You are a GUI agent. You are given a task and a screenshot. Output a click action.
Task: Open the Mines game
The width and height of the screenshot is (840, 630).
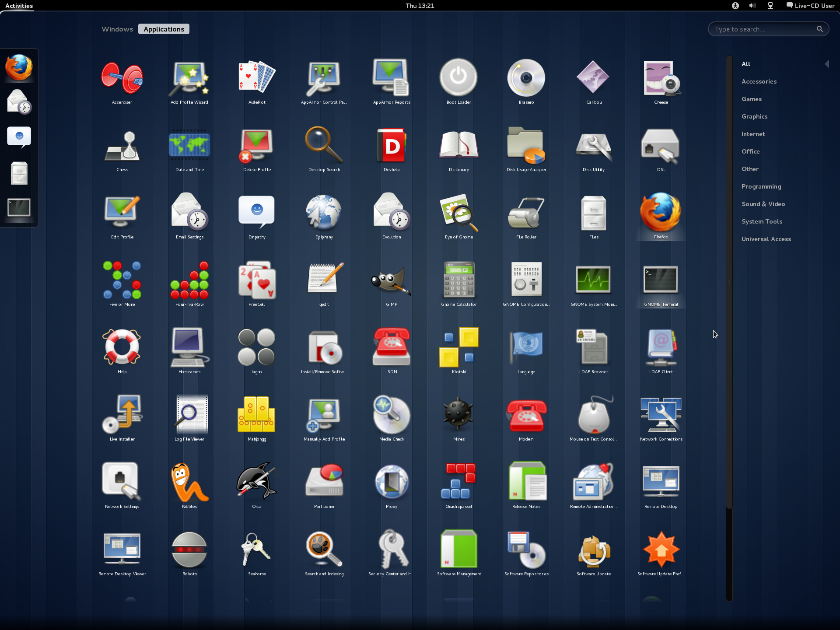pyautogui.click(x=459, y=419)
